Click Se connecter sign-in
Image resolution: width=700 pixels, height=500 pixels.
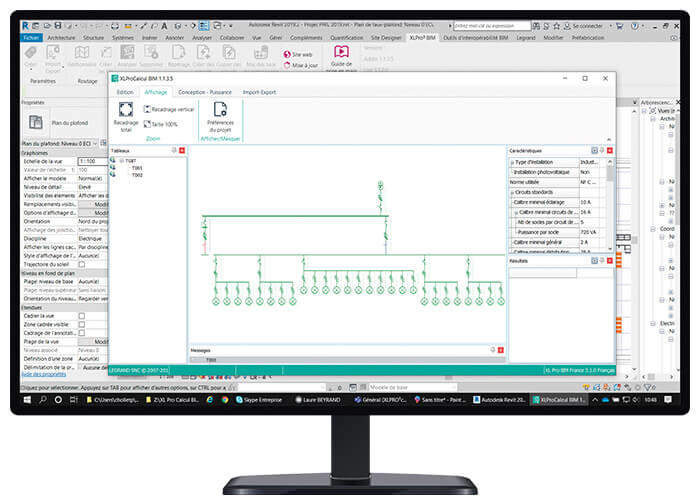587,26
